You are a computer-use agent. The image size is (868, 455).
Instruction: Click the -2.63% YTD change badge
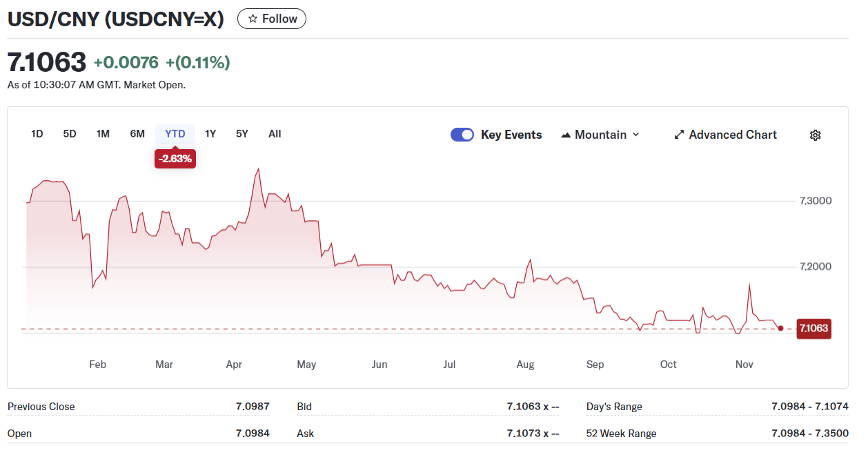click(175, 159)
